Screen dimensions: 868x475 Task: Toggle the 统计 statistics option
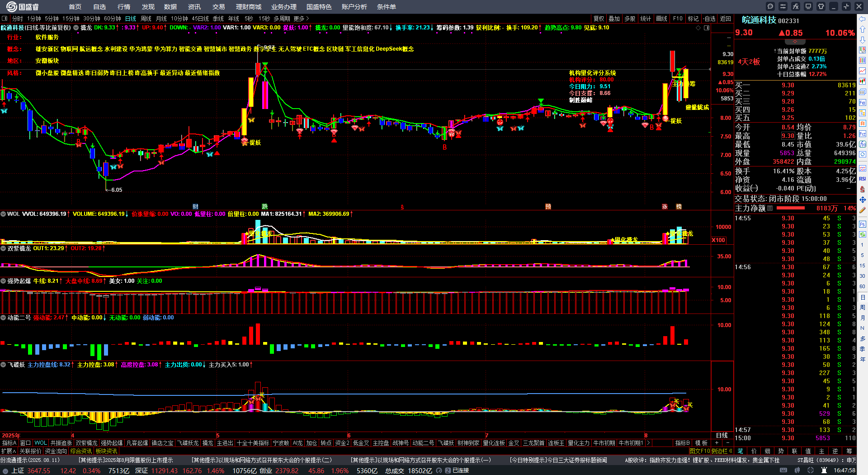point(646,19)
